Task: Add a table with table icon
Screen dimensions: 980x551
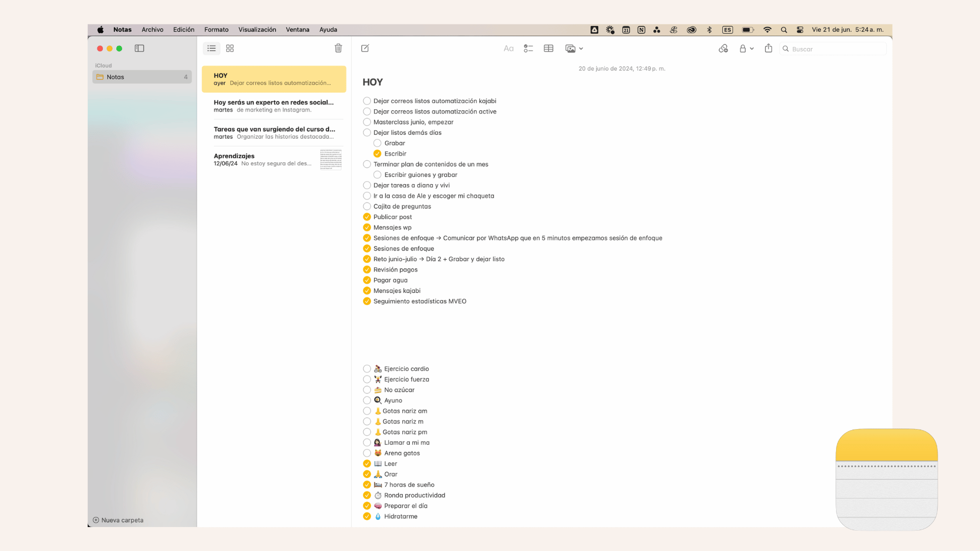Action: [x=549, y=48]
